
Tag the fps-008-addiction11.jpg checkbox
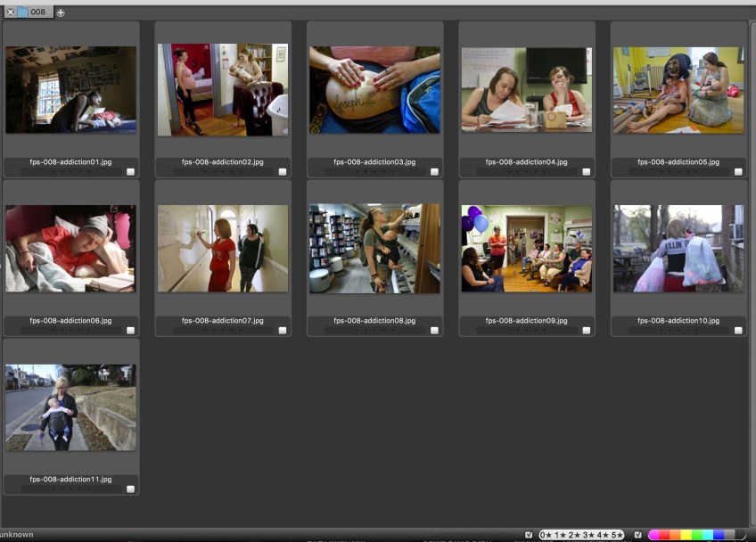pos(131,489)
